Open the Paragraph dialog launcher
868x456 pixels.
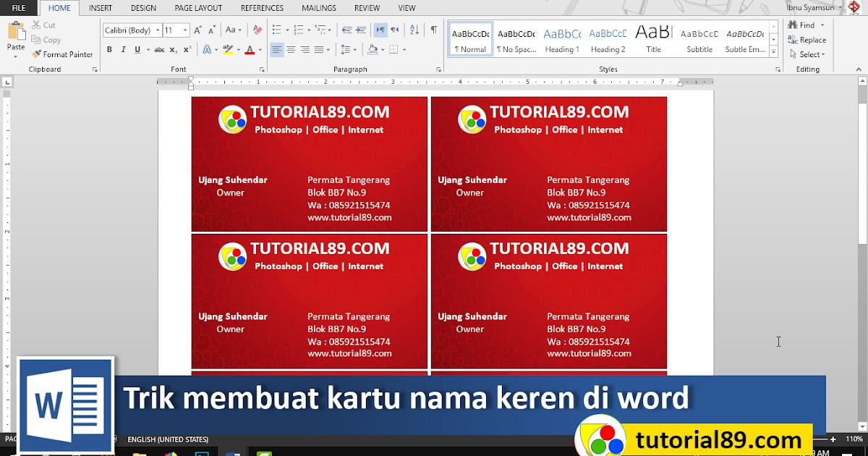(440, 69)
